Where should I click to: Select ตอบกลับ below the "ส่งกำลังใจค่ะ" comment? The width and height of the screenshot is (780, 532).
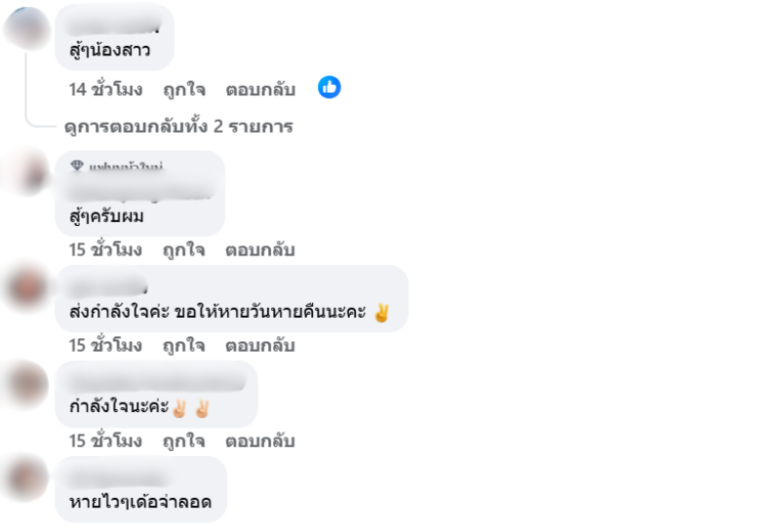click(x=259, y=345)
